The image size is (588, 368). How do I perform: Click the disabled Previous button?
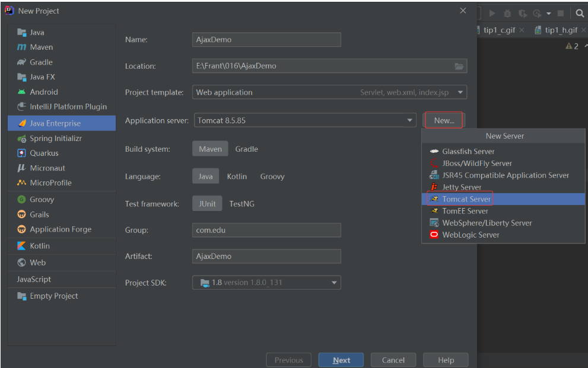tap(288, 360)
